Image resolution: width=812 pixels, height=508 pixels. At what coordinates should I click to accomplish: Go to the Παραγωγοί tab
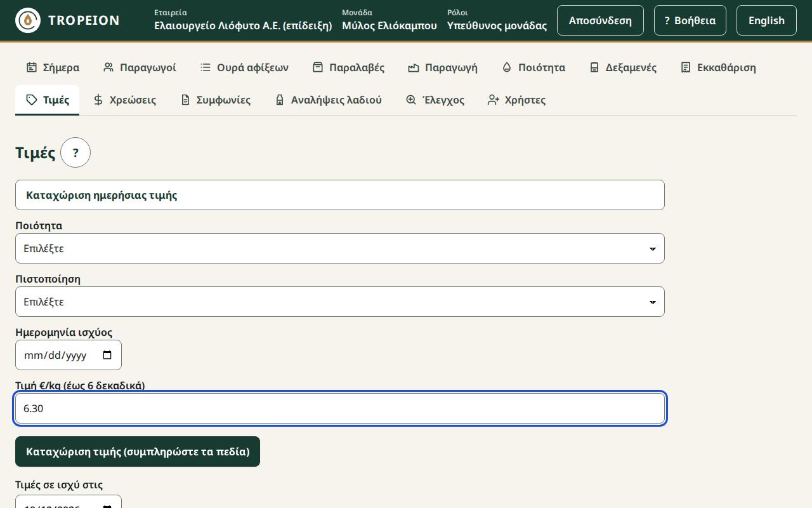140,67
